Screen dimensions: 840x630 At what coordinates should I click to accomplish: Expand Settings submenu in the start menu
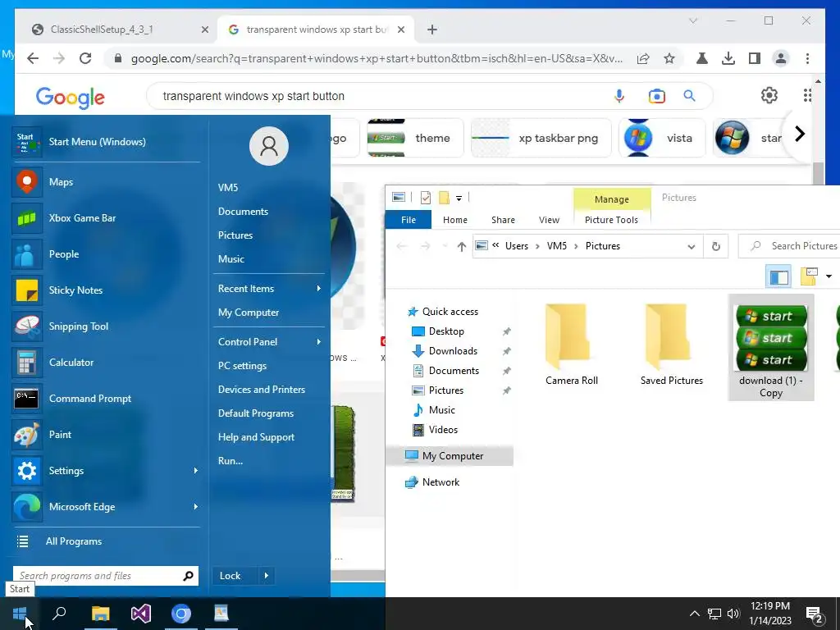pos(195,470)
